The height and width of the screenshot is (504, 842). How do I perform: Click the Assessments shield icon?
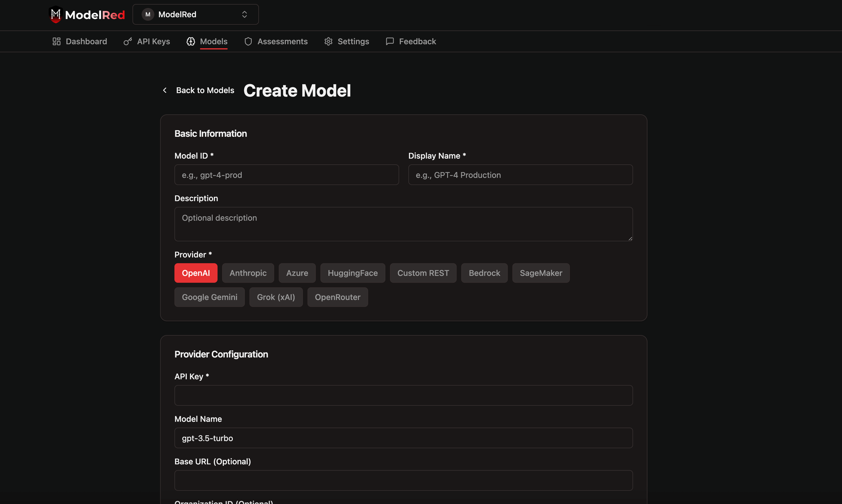coord(248,41)
